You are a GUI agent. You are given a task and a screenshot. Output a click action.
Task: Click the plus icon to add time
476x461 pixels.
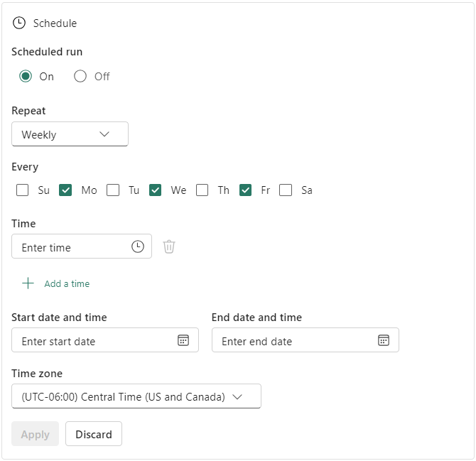[x=28, y=283]
